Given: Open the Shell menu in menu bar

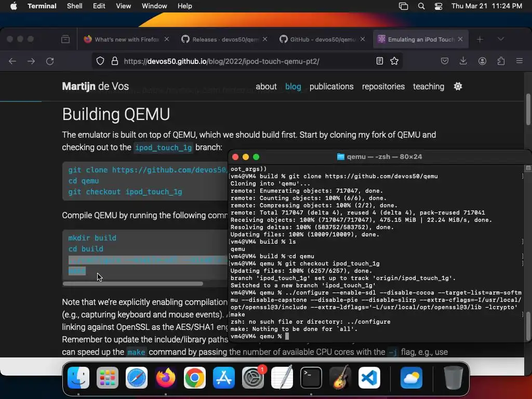Looking at the screenshot, I should coord(74,6).
